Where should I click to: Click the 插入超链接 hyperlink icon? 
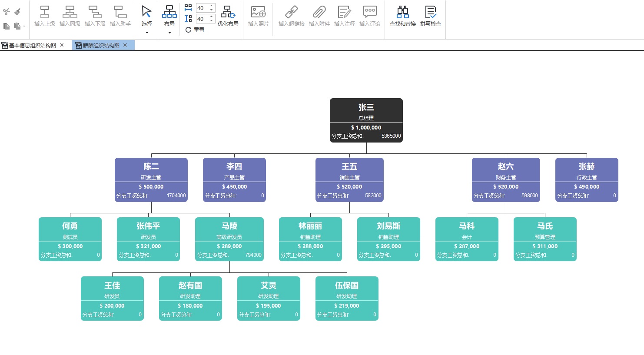pyautogui.click(x=291, y=16)
